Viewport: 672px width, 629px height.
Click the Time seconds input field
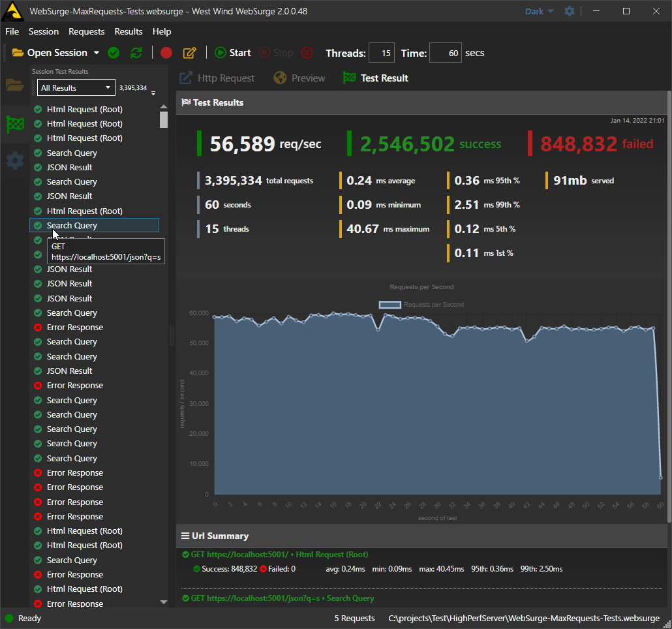(x=446, y=53)
